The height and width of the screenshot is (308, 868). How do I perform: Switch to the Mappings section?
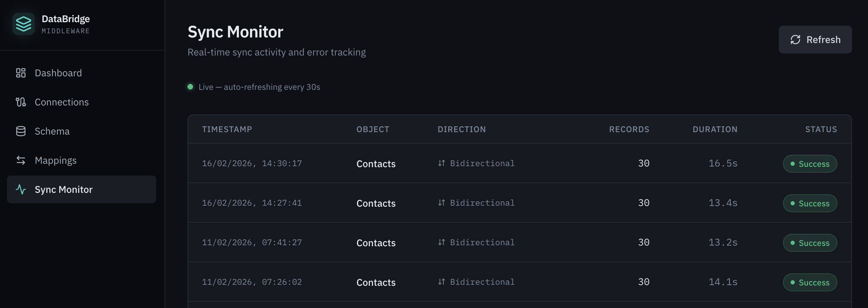(56, 160)
